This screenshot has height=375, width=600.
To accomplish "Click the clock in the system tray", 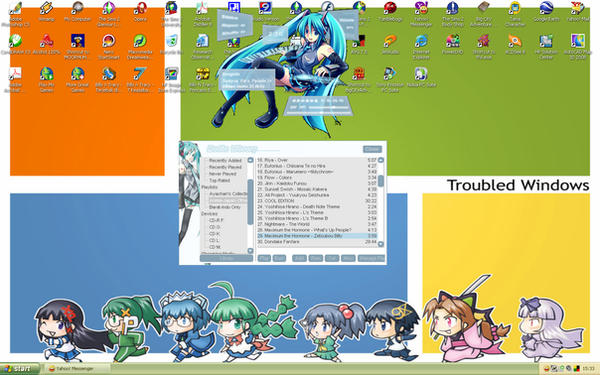I will click(588, 369).
